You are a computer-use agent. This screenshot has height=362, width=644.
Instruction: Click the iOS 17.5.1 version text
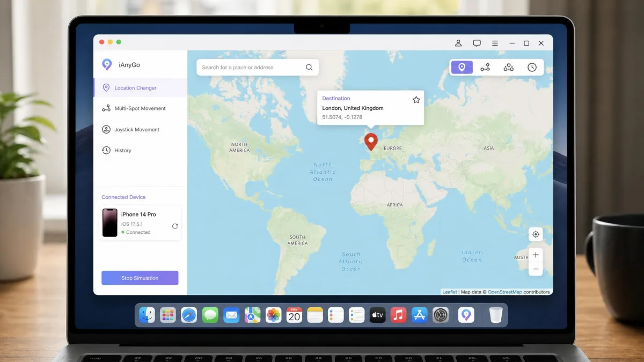[131, 224]
